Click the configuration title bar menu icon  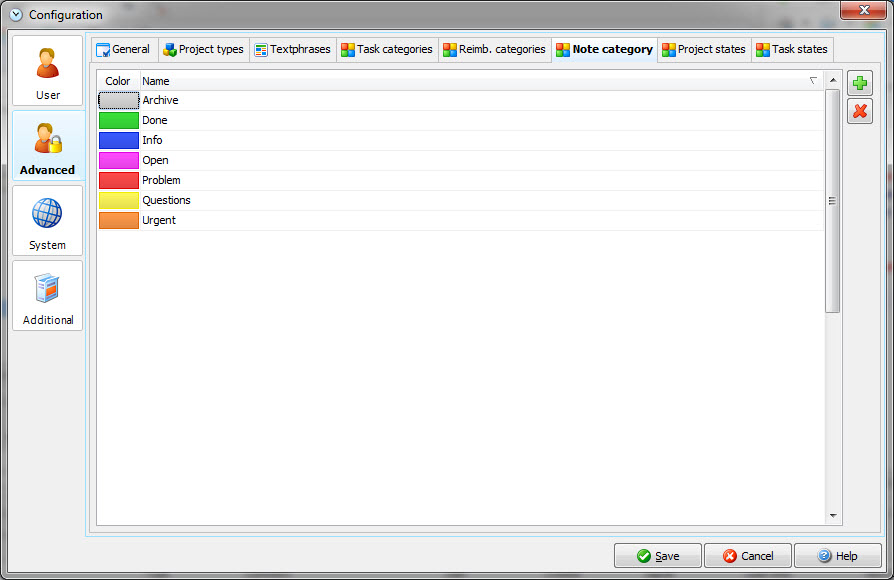16,15
